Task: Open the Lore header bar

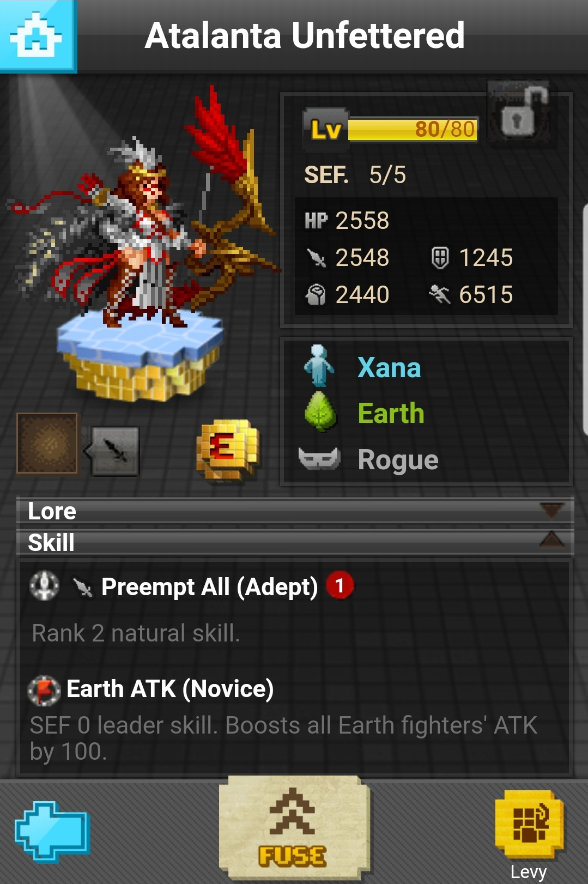Action: [295, 511]
